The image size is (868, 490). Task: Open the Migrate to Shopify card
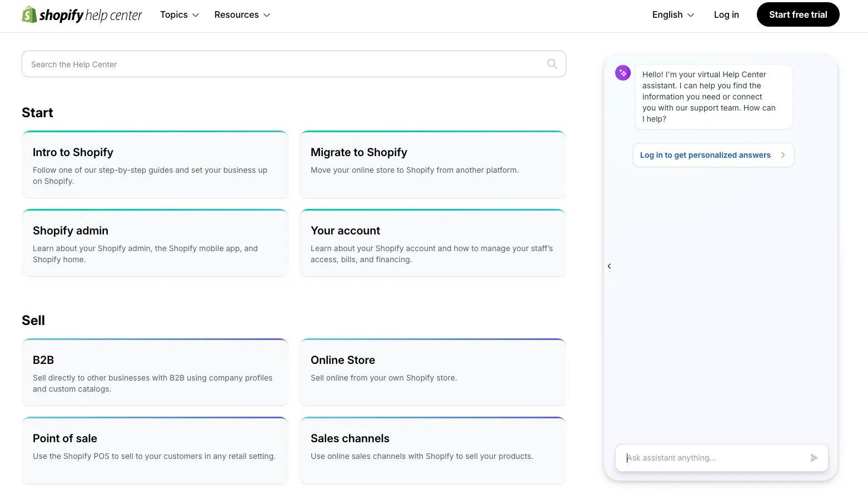click(432, 164)
